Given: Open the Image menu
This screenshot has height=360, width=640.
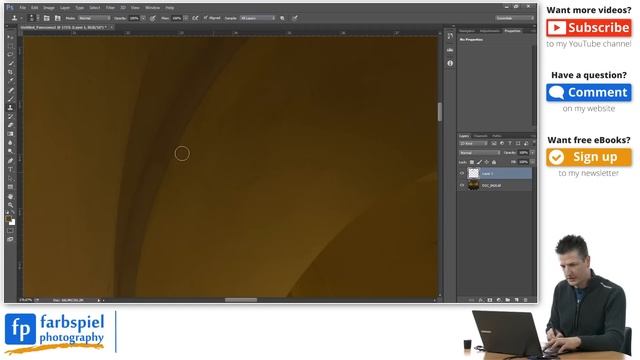Looking at the screenshot, I should pyautogui.click(x=49, y=8).
